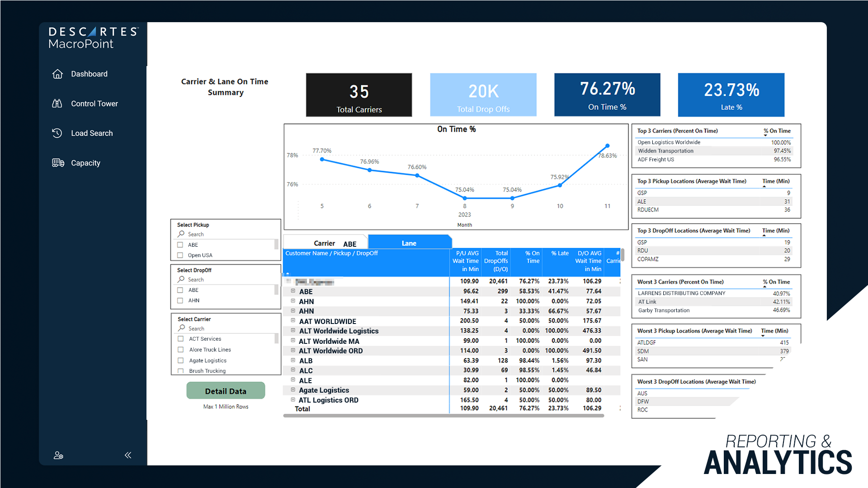Select the Carrier tab
The height and width of the screenshot is (488, 868).
pos(324,243)
